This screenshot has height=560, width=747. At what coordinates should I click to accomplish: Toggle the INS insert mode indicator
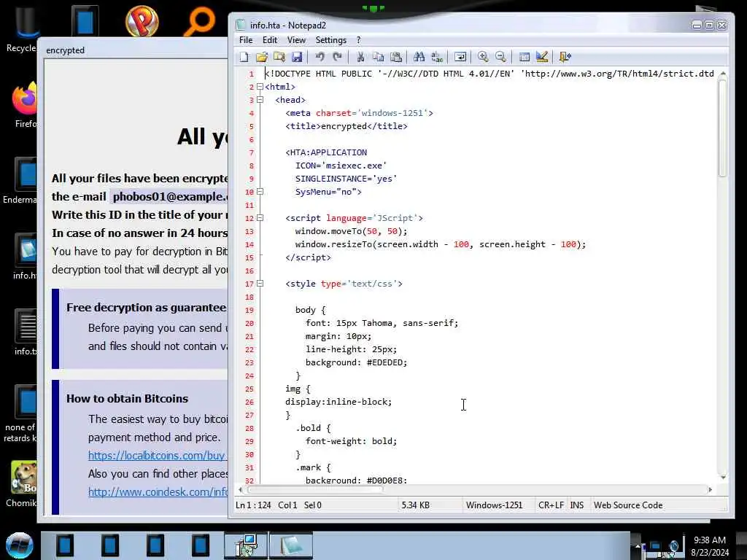point(576,505)
